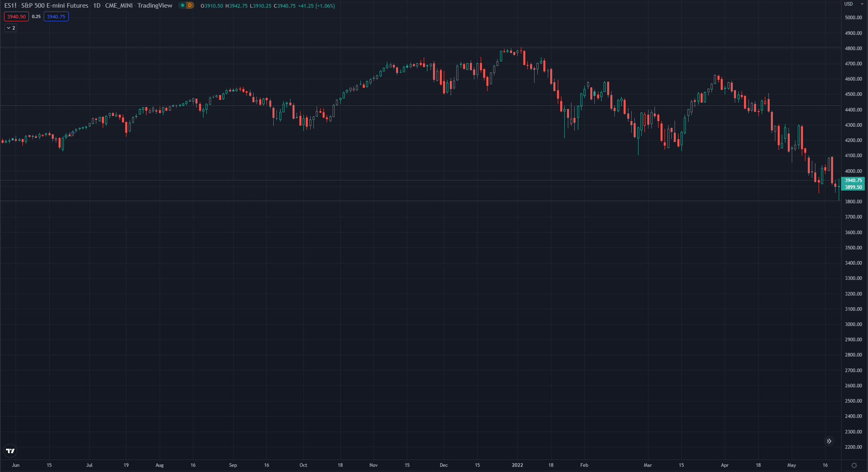Viewport: 868px width, 472px height.
Task: Click the green market status dot
Action: point(183,5)
